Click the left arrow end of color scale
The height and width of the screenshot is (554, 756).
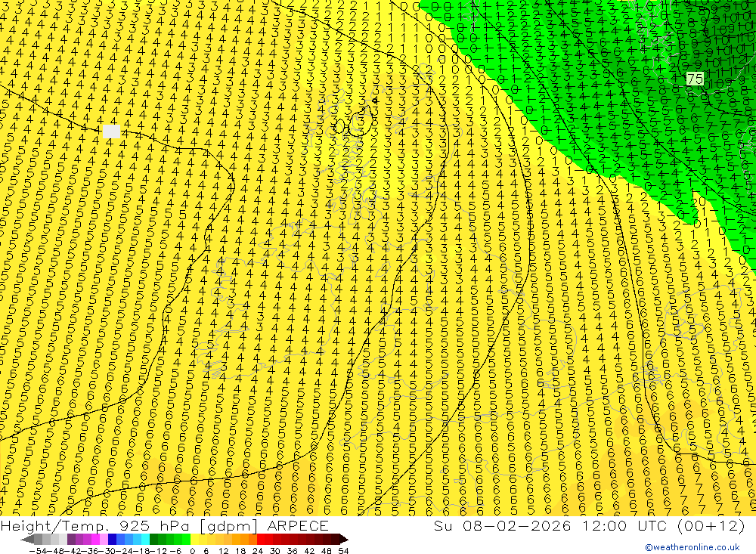tap(27, 540)
